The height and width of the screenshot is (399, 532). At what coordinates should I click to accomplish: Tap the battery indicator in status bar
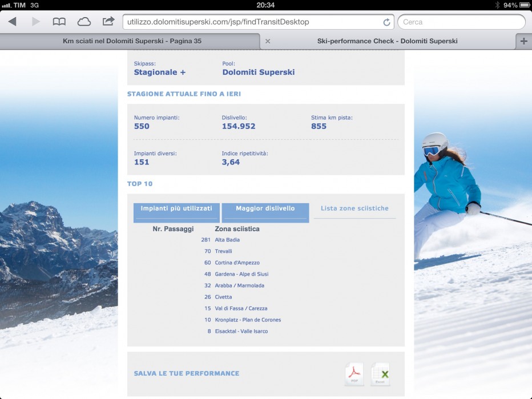coord(525,5)
